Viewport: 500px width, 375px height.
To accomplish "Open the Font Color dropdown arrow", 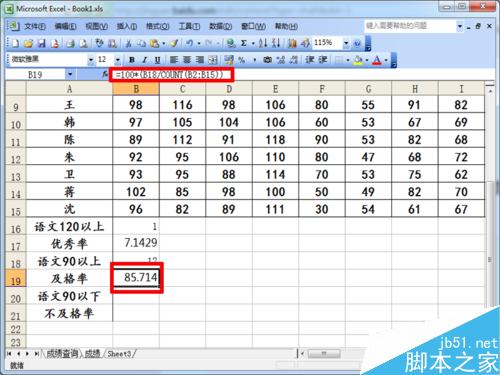I will (x=386, y=60).
